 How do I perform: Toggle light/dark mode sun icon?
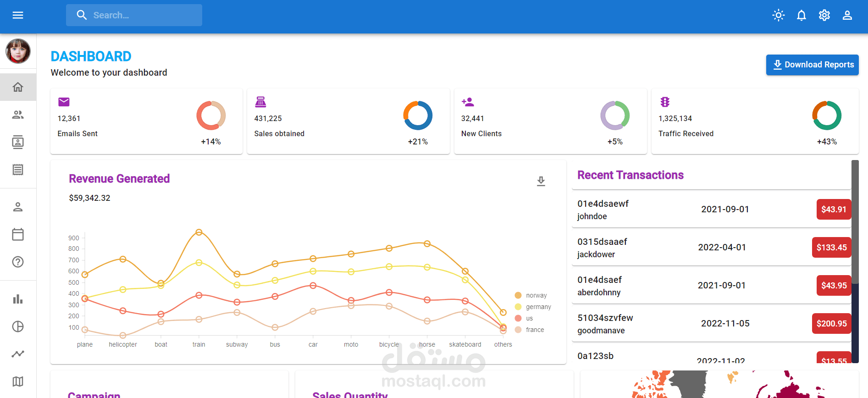click(x=779, y=15)
